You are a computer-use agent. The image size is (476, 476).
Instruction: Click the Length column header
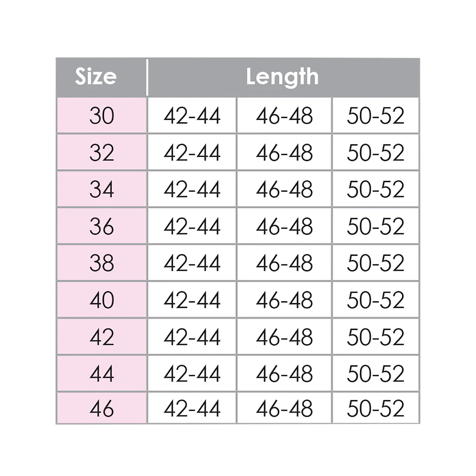[x=283, y=77]
